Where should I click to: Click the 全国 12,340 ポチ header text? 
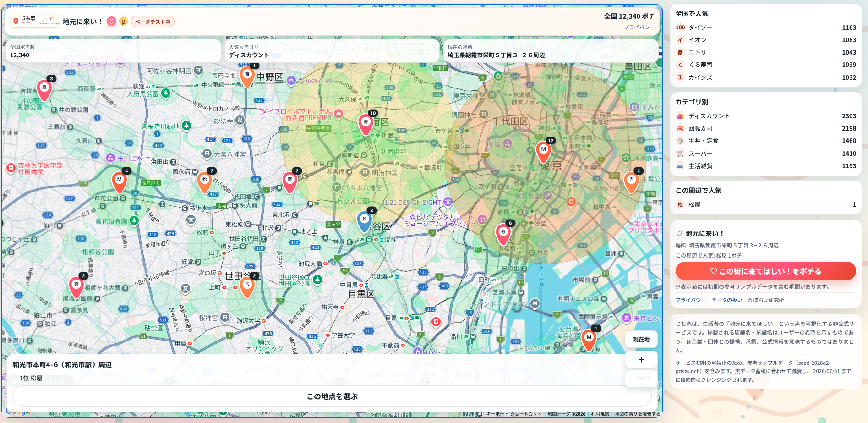pyautogui.click(x=629, y=16)
